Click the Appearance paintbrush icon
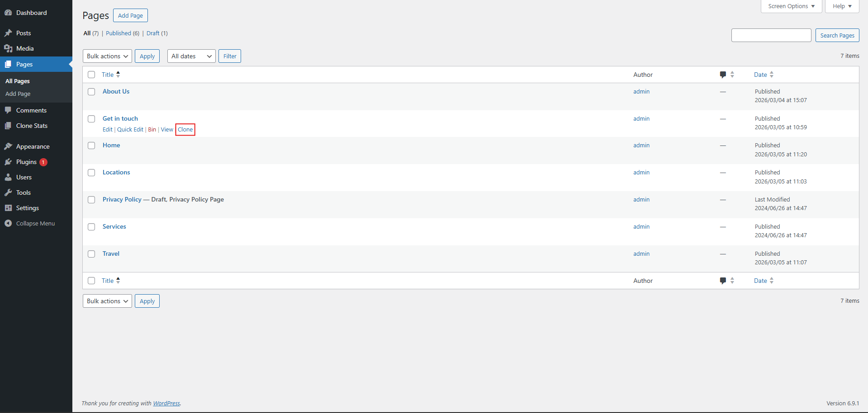868x413 pixels. [8, 146]
